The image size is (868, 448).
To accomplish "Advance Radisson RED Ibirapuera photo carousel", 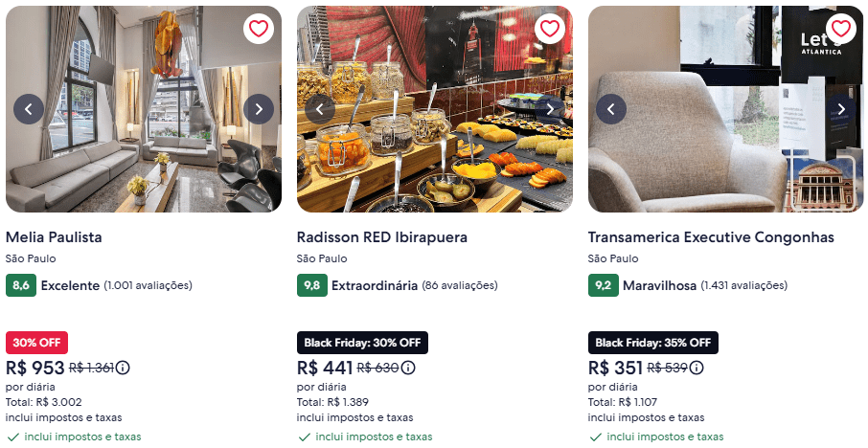I will [x=550, y=109].
